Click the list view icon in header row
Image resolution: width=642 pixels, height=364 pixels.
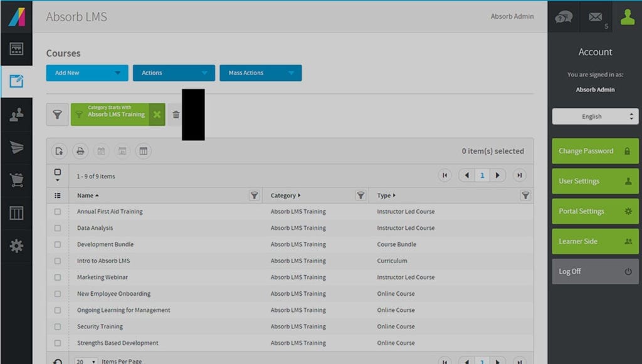57,195
